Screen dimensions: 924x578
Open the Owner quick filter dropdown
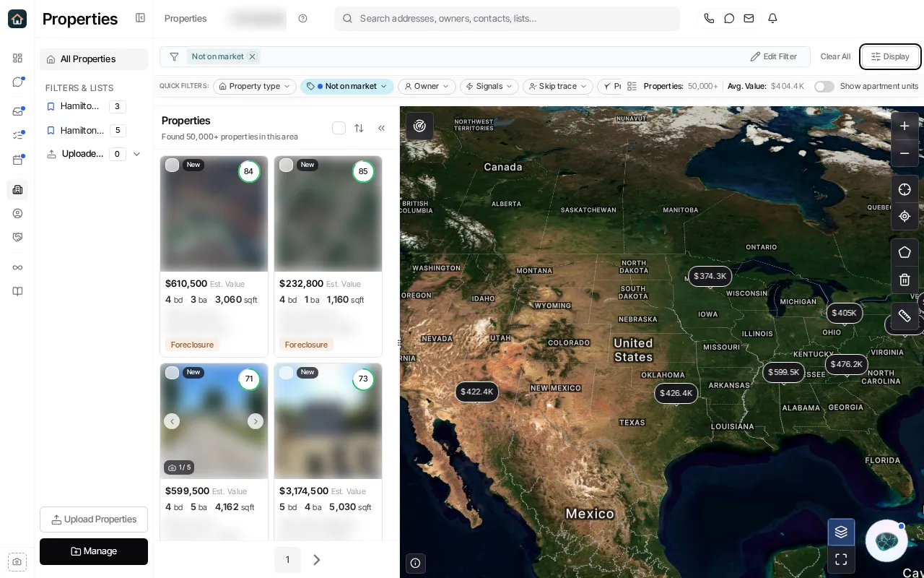(427, 87)
